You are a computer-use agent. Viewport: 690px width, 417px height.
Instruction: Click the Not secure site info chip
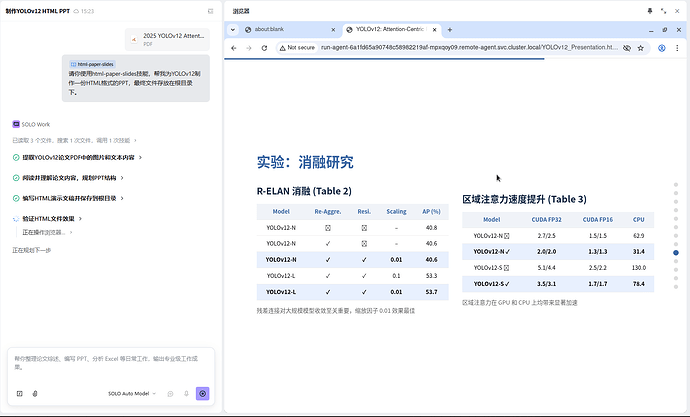298,48
